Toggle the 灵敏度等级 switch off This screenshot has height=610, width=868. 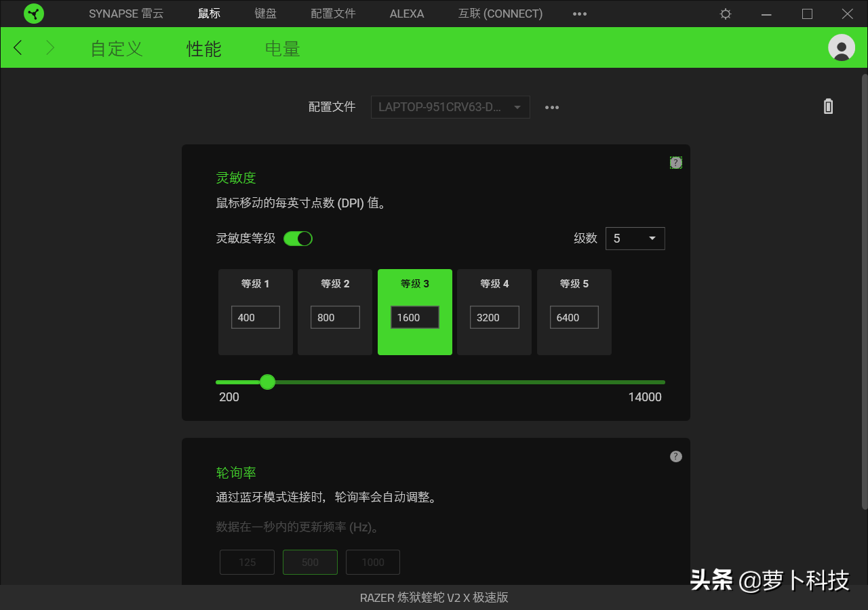(298, 239)
